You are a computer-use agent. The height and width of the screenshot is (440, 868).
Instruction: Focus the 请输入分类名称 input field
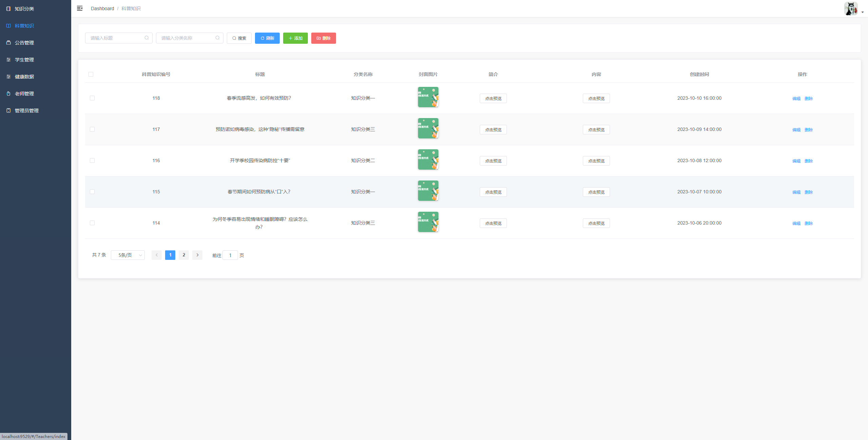[x=190, y=38]
